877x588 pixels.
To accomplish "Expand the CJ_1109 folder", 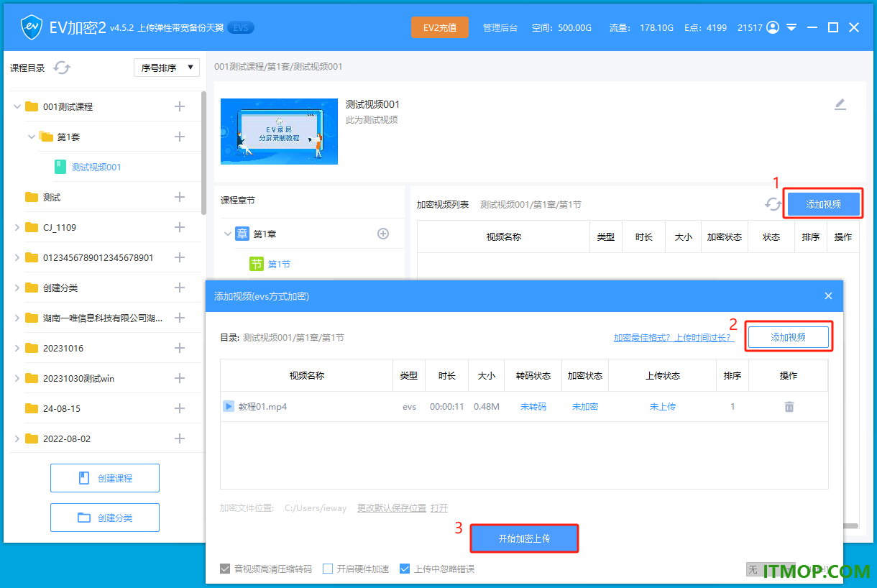I will pos(17,227).
